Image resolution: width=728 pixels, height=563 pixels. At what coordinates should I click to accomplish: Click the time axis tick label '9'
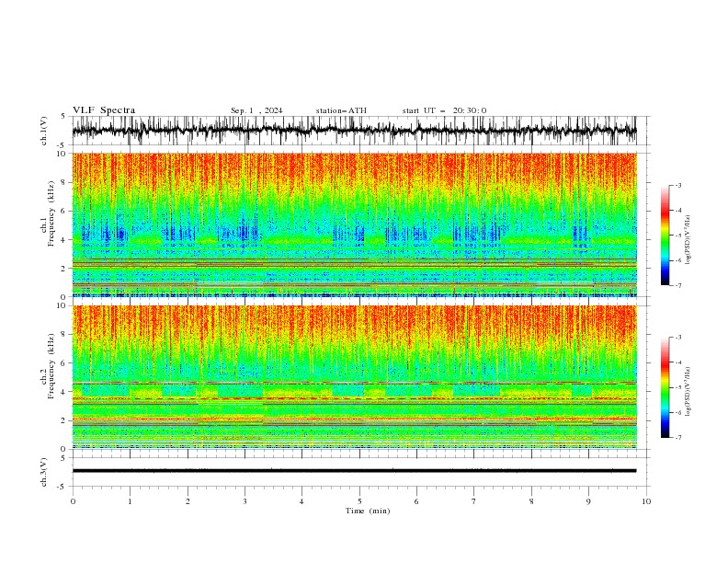coord(588,501)
